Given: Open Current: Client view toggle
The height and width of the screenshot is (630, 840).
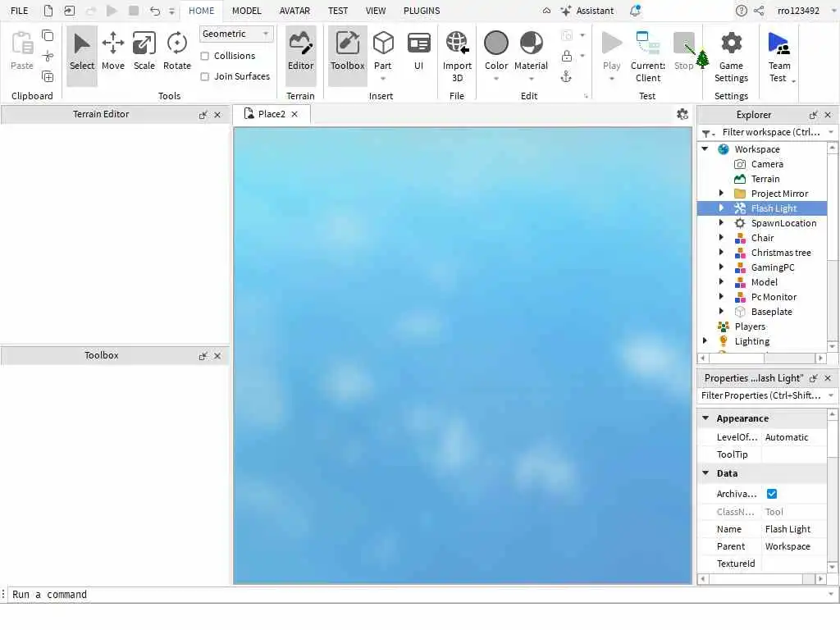Looking at the screenshot, I should [648, 56].
